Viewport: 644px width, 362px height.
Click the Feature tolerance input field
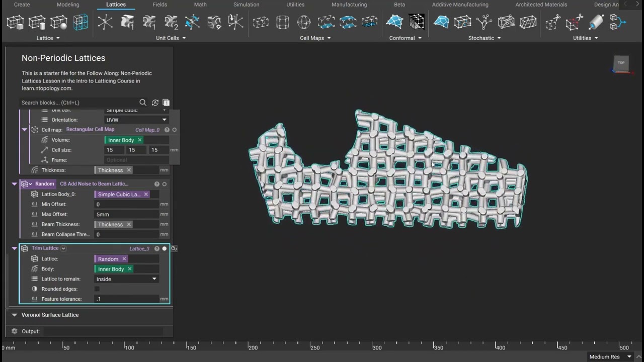click(126, 299)
